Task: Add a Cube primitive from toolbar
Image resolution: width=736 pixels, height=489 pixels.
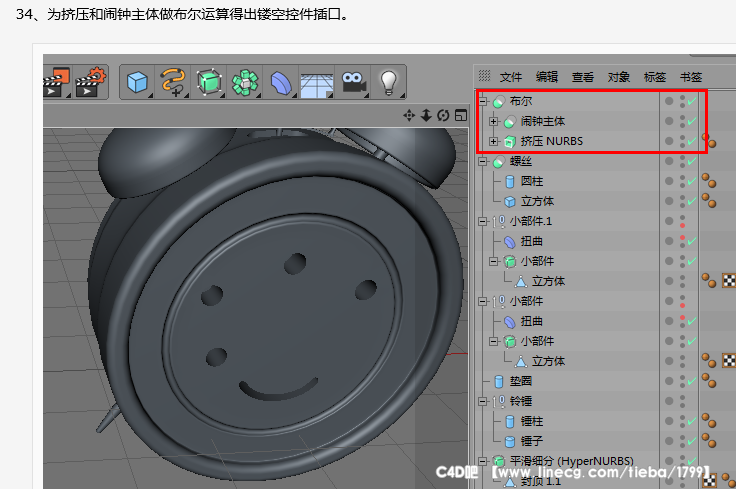Action: (x=138, y=82)
